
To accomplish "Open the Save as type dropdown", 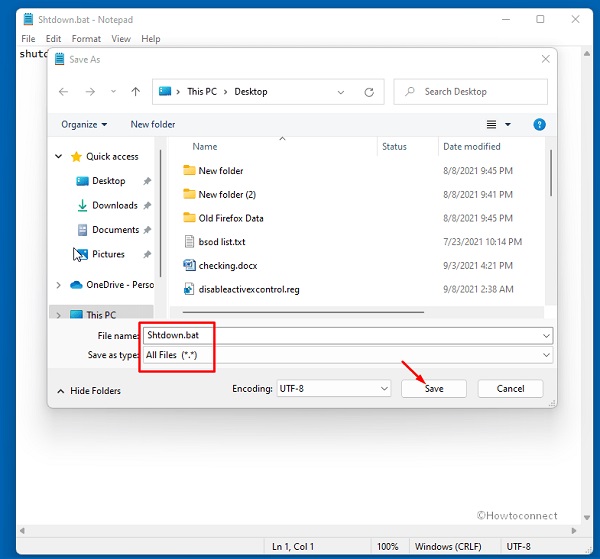I will pos(348,355).
